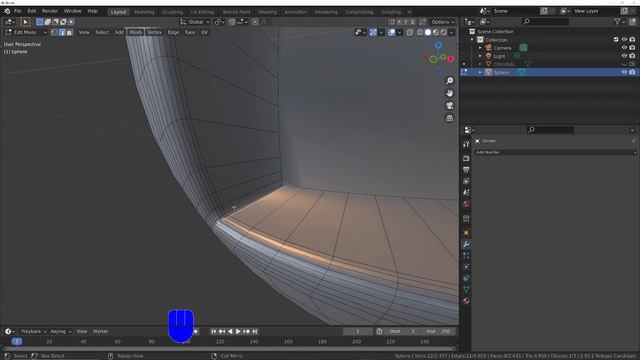Open the Edit Mode dropdown
The image size is (640, 360).
26,32
